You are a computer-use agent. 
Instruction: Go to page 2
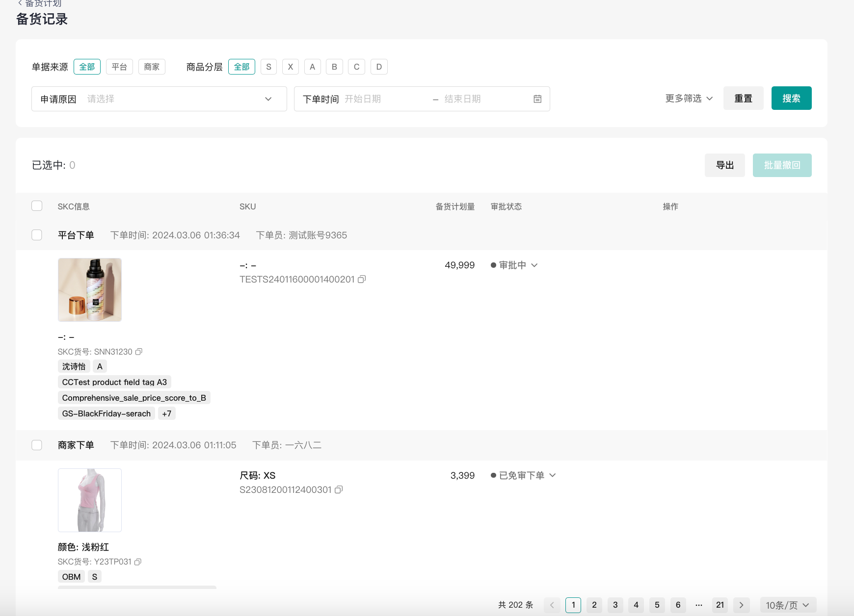(594, 605)
